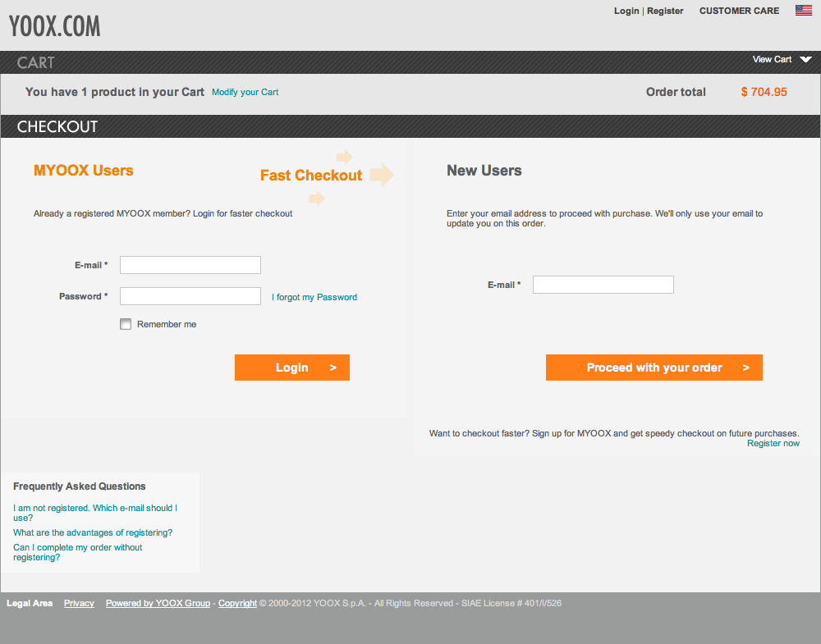Click the New Users e-mail field

(603, 285)
